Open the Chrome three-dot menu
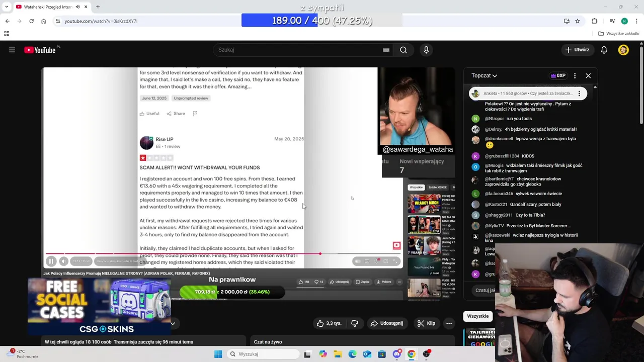The width and height of the screenshot is (644, 362). click(636, 21)
